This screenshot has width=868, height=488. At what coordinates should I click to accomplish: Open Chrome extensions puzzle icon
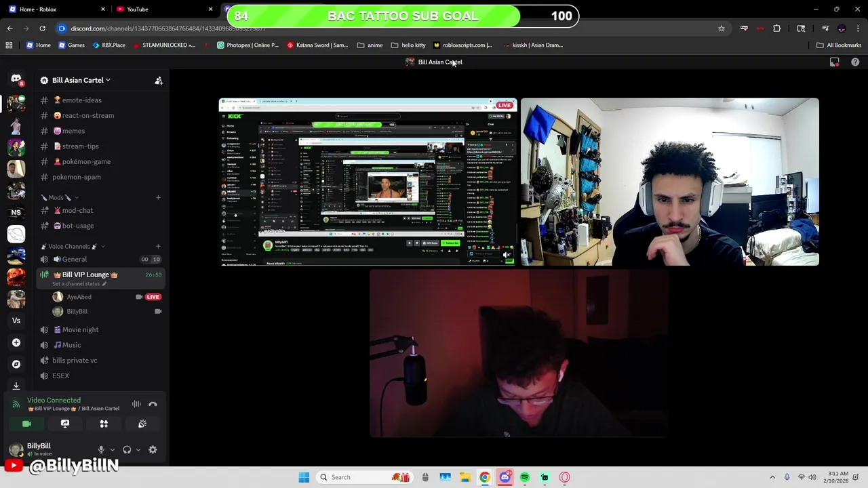(777, 28)
